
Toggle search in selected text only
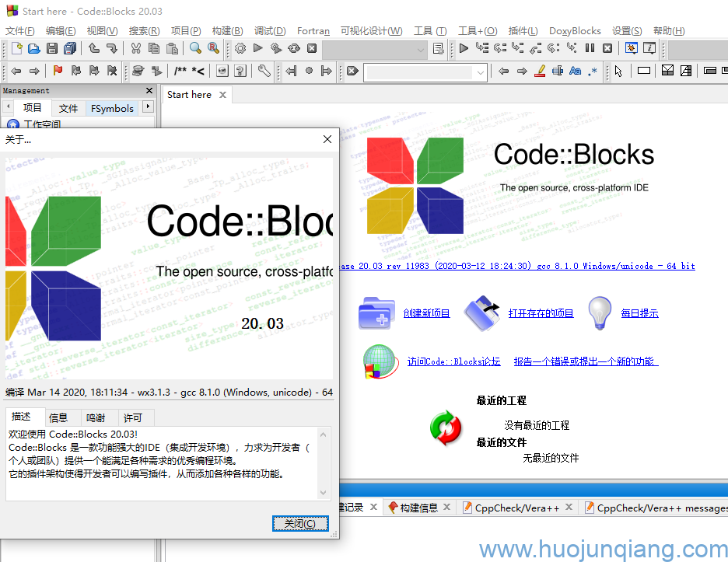(x=557, y=71)
